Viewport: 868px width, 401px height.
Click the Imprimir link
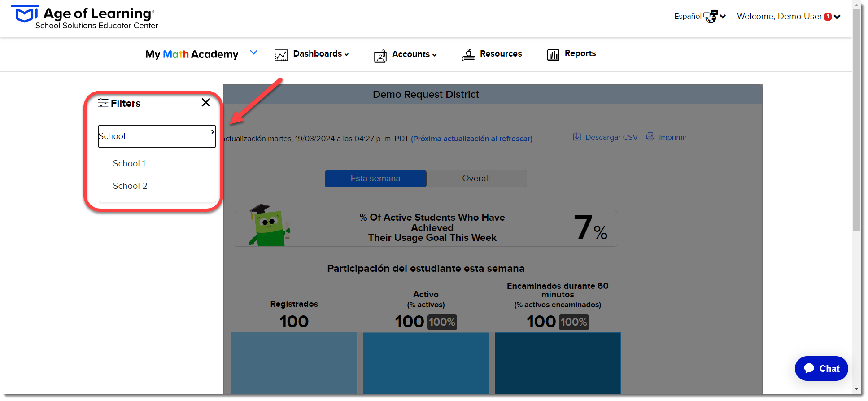tap(672, 137)
